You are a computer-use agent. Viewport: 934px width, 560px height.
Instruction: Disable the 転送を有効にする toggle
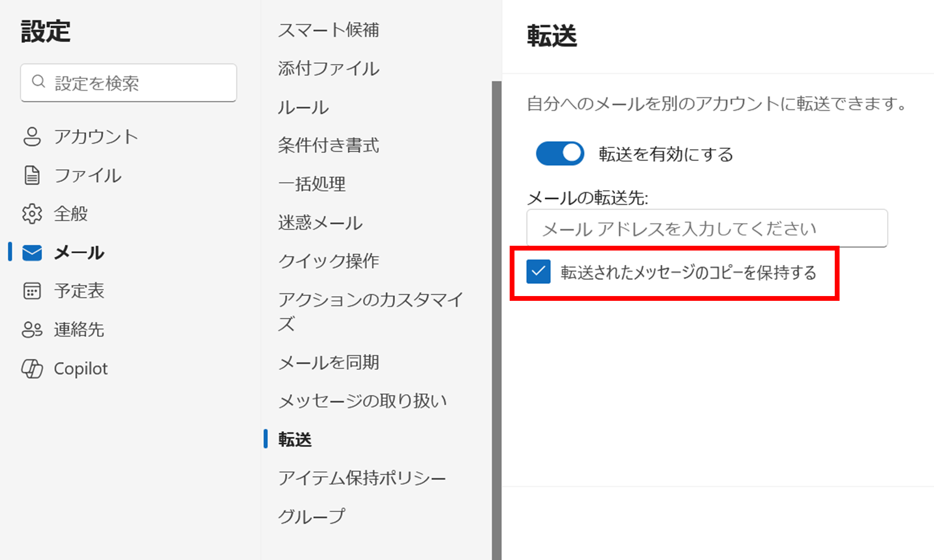point(560,153)
